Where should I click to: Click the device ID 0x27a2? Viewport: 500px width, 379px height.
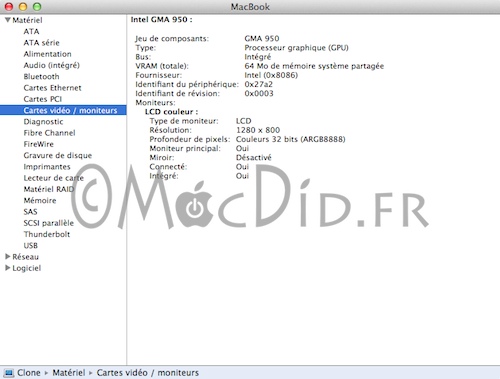[258, 84]
